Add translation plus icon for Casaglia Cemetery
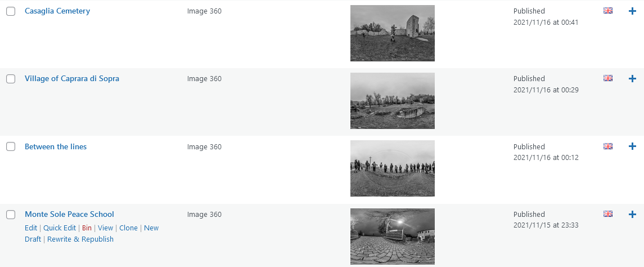The height and width of the screenshot is (267, 644). point(633,11)
